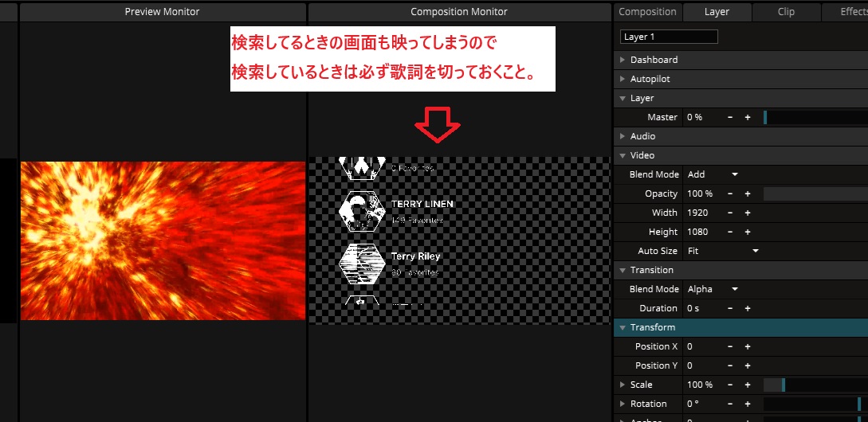Increase Rotation with the plus button
868x422 pixels.
748,404
